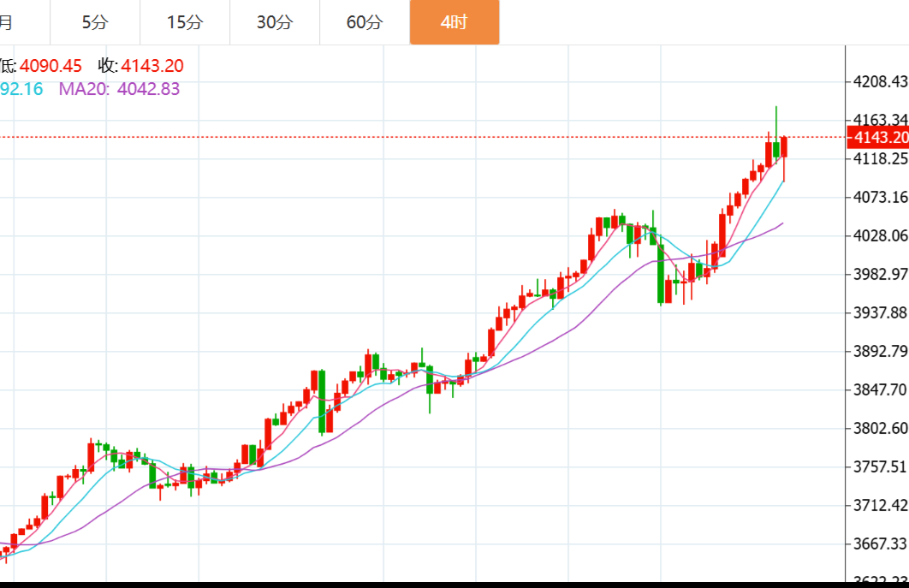The height and width of the screenshot is (588, 909).
Task: Click the 4208.43 price axis label
Action: 880,82
